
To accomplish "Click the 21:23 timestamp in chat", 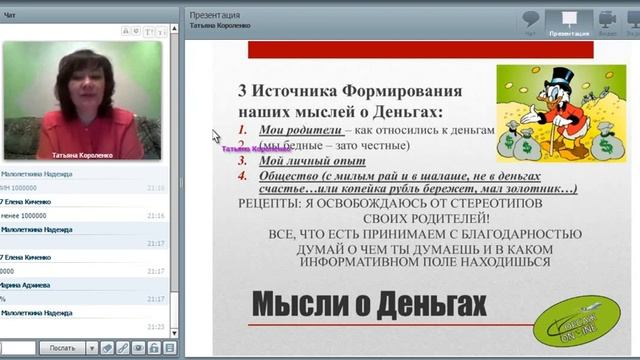I will [x=156, y=327].
